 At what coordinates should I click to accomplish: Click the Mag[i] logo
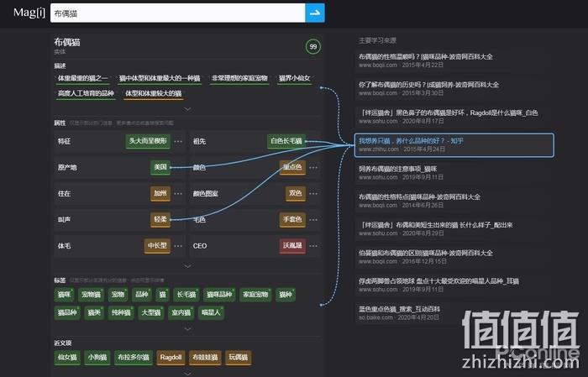coord(29,13)
